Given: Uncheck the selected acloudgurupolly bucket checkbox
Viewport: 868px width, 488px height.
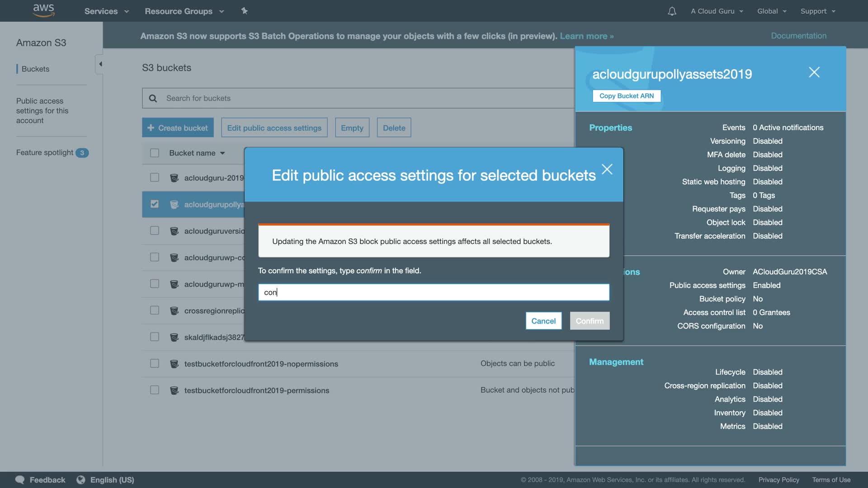Looking at the screenshot, I should pos(155,204).
